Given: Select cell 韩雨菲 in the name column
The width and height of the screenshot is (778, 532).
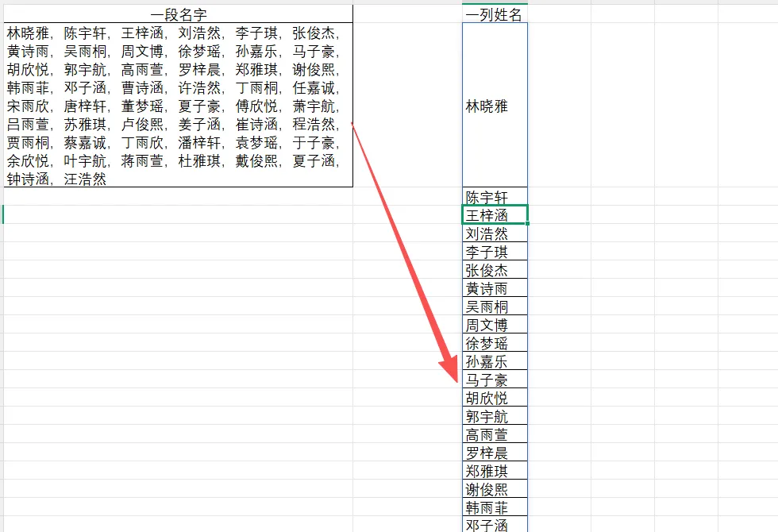Looking at the screenshot, I should (x=495, y=507).
